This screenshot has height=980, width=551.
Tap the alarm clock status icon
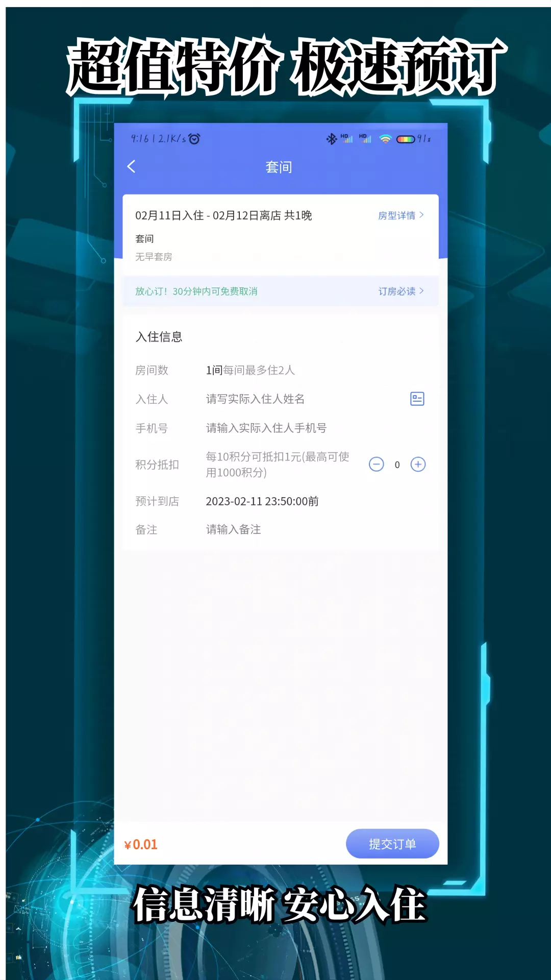[x=194, y=138]
